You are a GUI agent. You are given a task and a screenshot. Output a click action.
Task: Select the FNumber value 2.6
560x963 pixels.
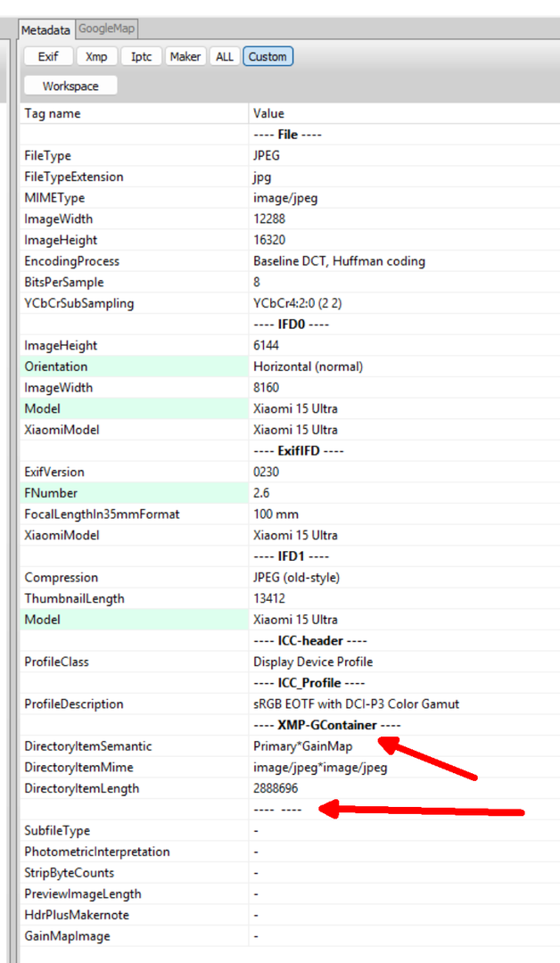click(x=262, y=493)
